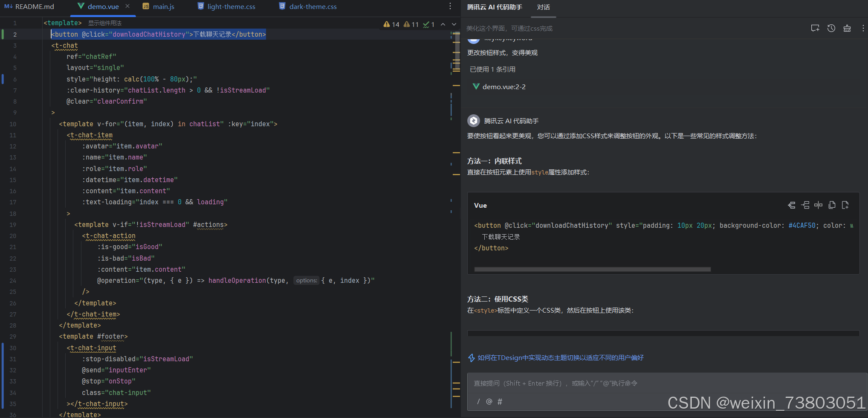The width and height of the screenshot is (868, 418).
Task: Click the 'layout="single"' attribute line
Action: (x=95, y=67)
